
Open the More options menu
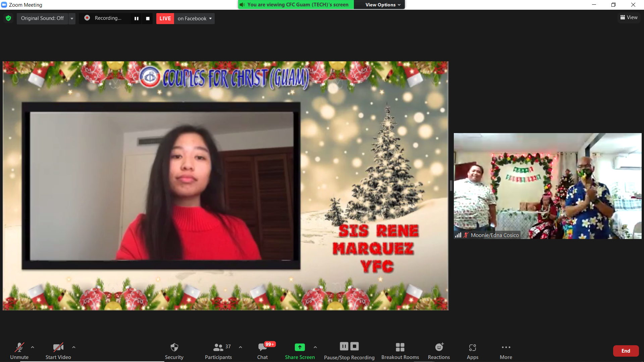point(506,351)
